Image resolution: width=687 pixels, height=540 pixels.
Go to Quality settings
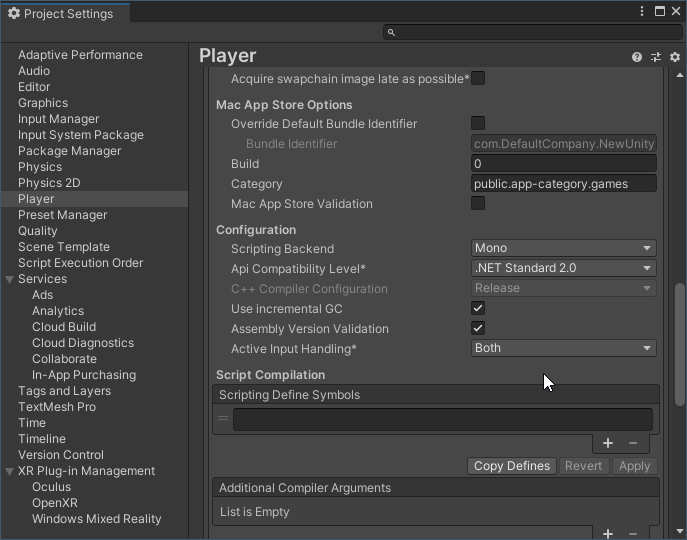coord(37,231)
